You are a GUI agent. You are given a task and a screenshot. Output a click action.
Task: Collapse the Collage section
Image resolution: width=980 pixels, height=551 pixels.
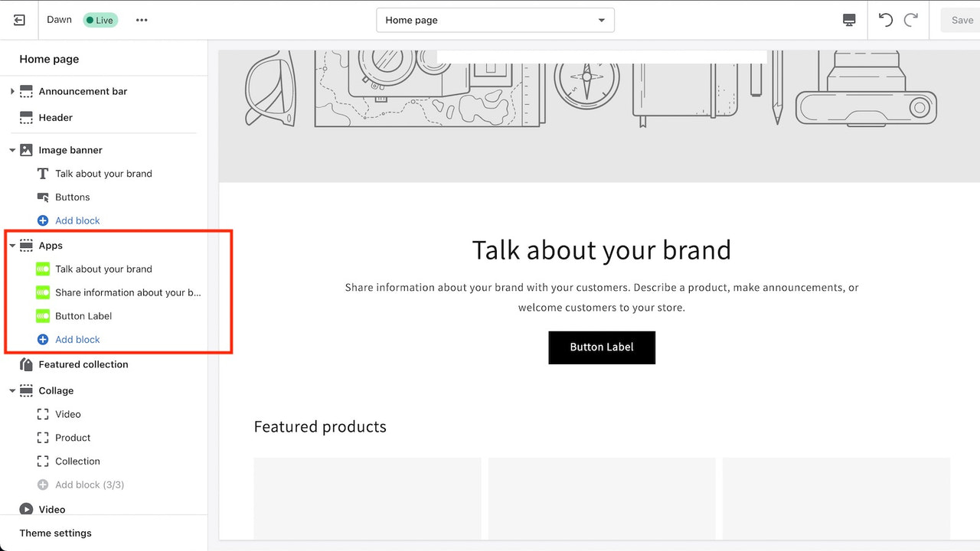tap(11, 390)
